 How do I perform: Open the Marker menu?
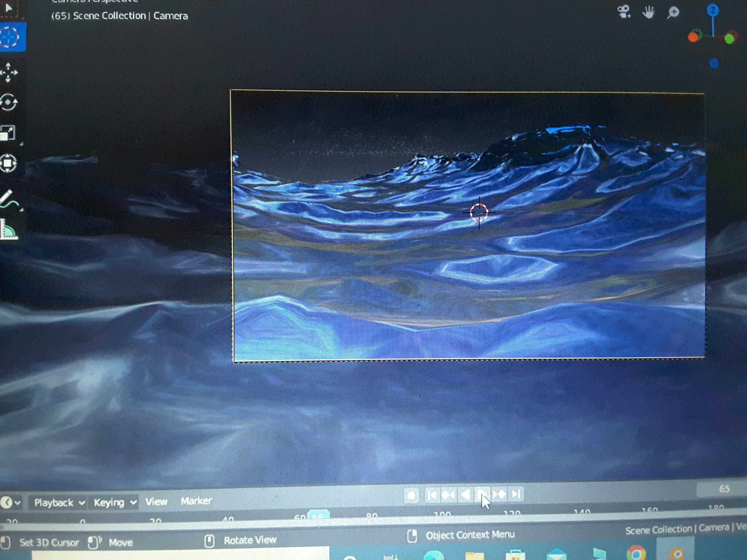click(196, 501)
